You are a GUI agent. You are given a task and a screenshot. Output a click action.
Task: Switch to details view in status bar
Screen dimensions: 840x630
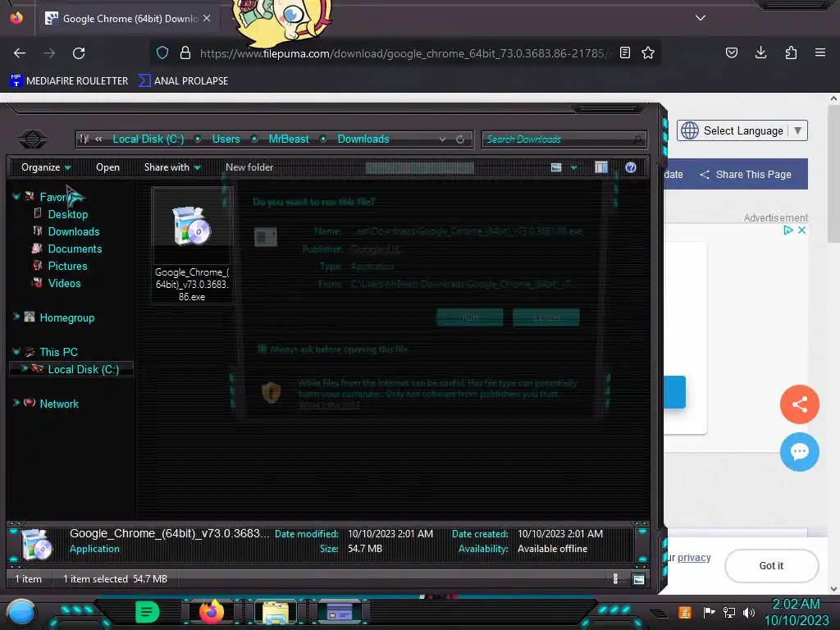coord(615,579)
